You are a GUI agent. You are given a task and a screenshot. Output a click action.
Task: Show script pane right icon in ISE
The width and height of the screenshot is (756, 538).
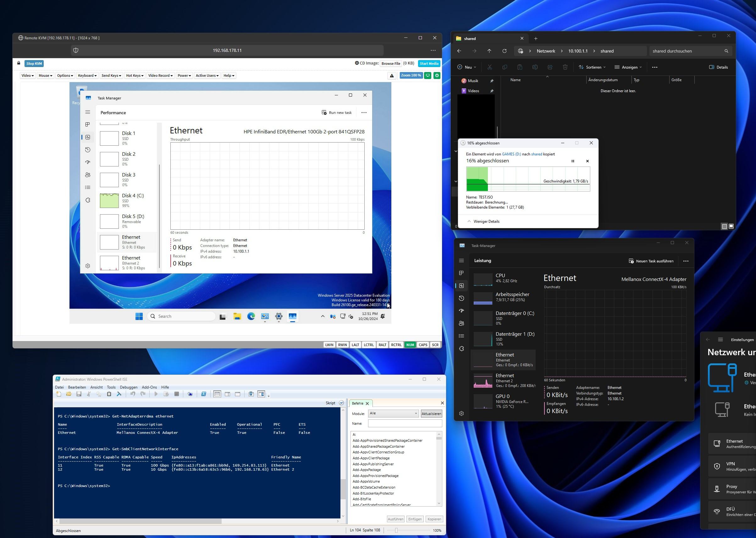point(227,394)
